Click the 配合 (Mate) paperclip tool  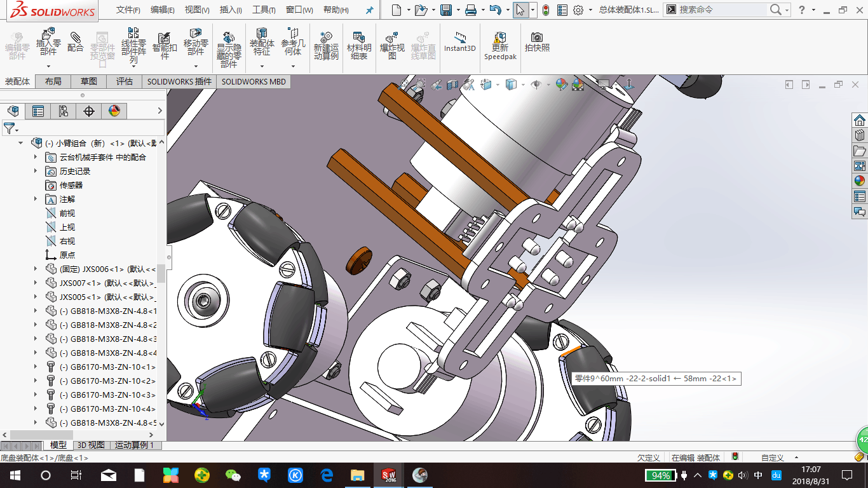(76, 42)
